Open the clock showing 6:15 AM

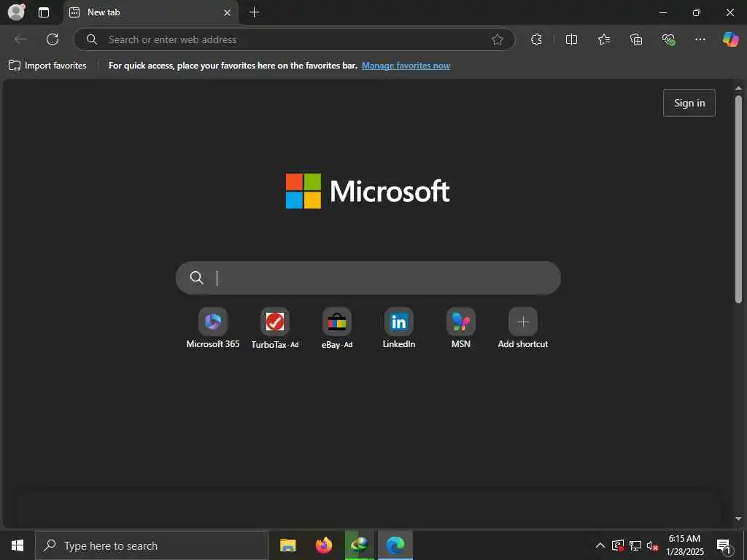(684, 545)
